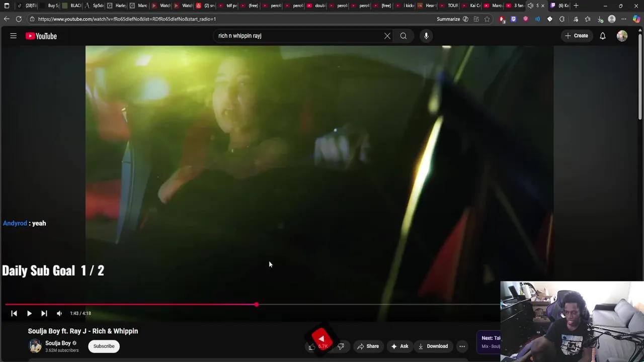Open the more actions three-dot menu

point(462,346)
